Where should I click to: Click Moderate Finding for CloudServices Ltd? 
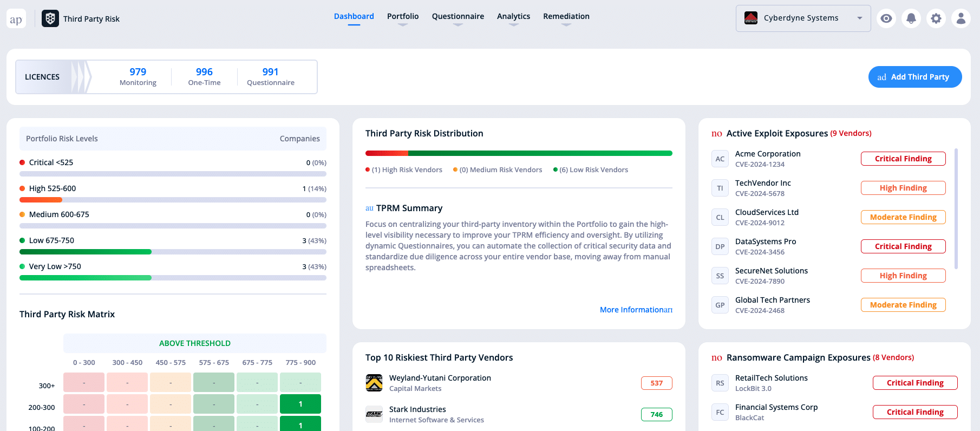(903, 217)
